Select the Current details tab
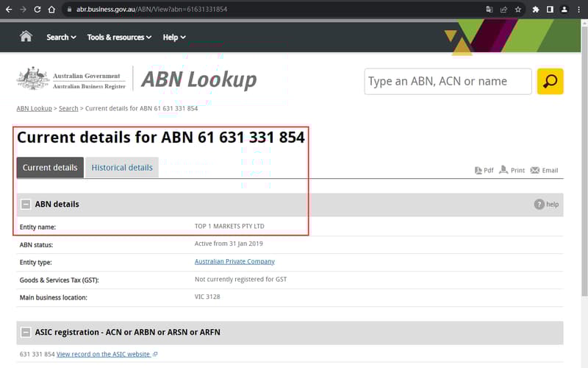 tap(50, 168)
